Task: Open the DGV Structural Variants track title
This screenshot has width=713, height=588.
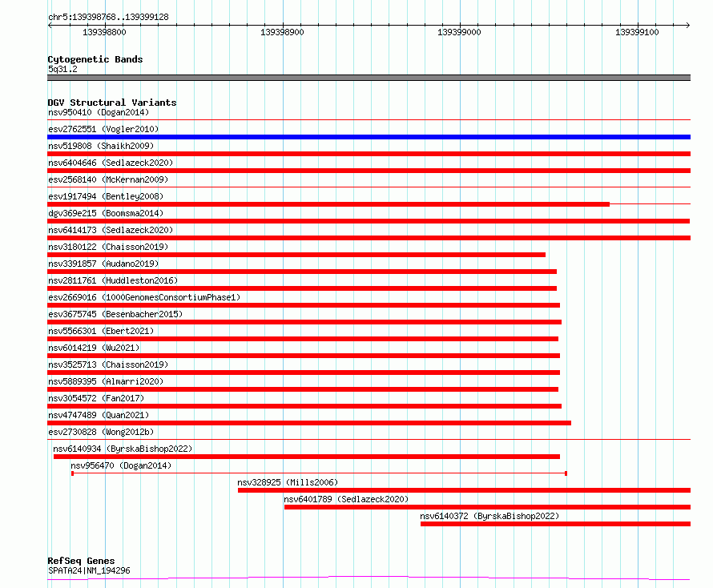Action: (112, 103)
